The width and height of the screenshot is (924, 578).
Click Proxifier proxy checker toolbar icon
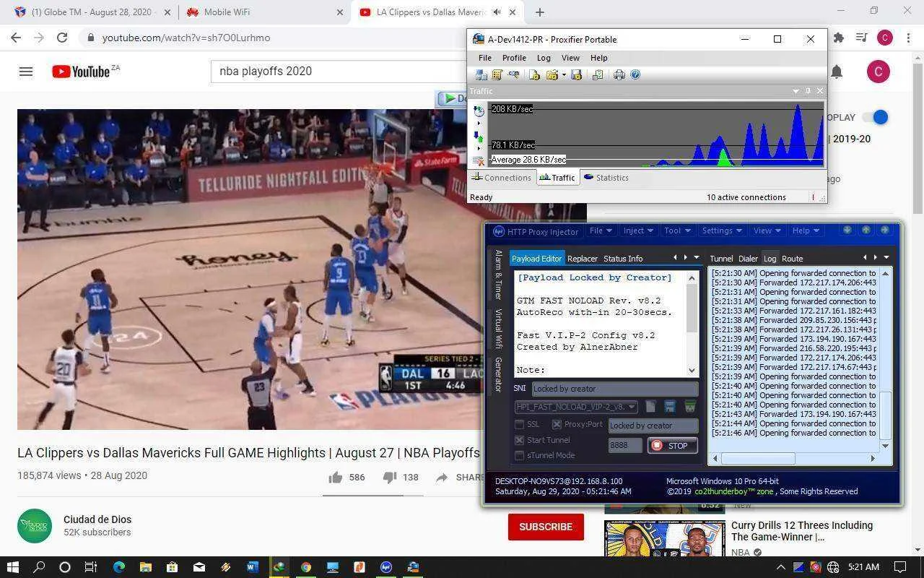click(597, 74)
